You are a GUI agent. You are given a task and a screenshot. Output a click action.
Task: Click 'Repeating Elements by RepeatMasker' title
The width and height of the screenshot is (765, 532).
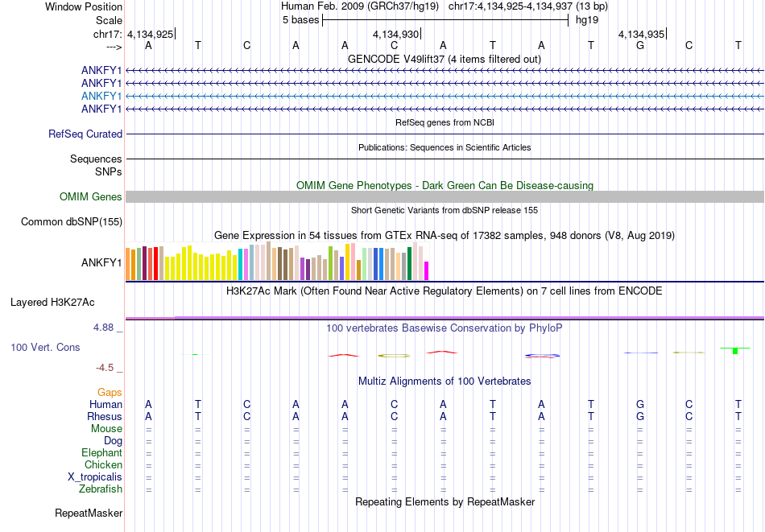tap(445, 501)
